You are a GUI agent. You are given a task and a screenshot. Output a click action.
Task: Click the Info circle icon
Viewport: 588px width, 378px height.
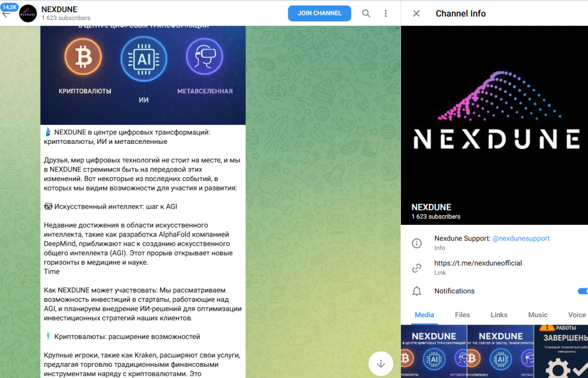(x=416, y=244)
